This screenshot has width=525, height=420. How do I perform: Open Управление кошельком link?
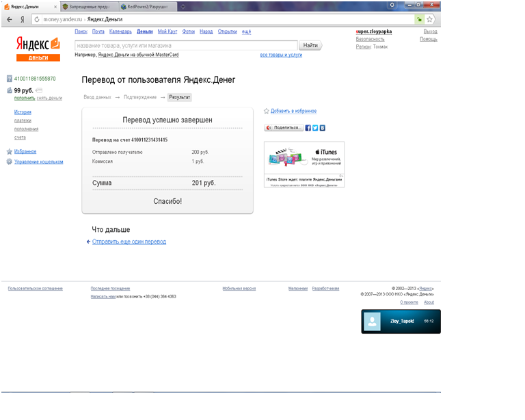pos(38,161)
